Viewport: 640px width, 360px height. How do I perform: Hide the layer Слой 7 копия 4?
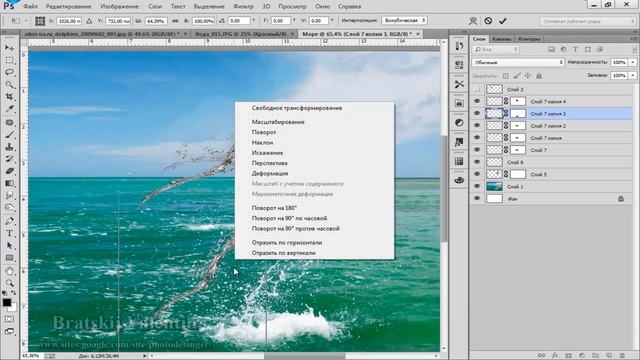point(477,101)
